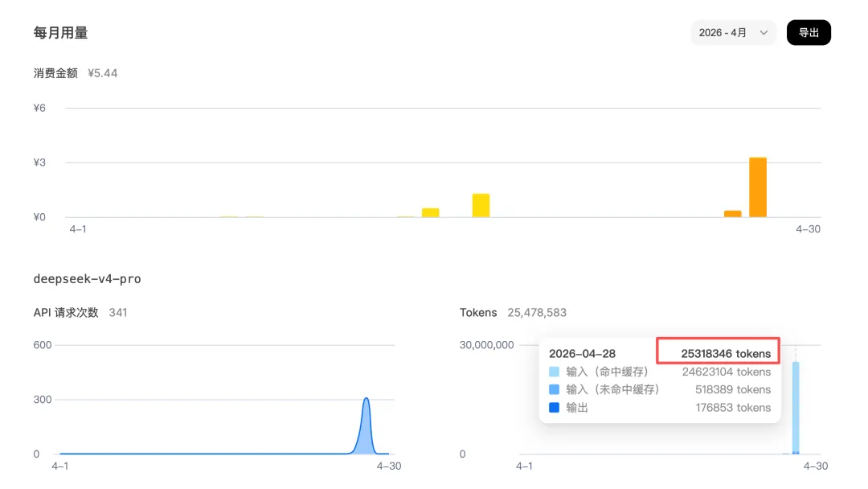
Task: Click the 24623104 tokens cached input value
Action: click(726, 372)
